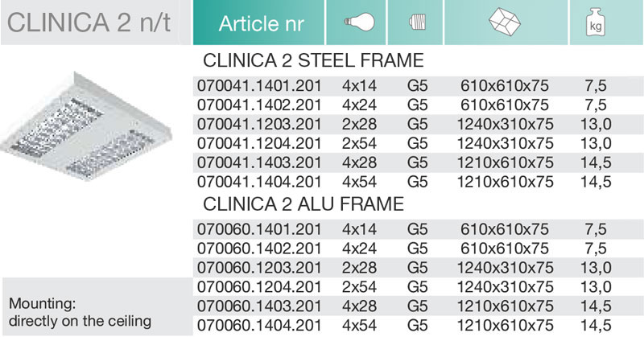Click dimensions of article 070060.1403.201
The height and width of the screenshot is (337, 644).
tap(506, 306)
